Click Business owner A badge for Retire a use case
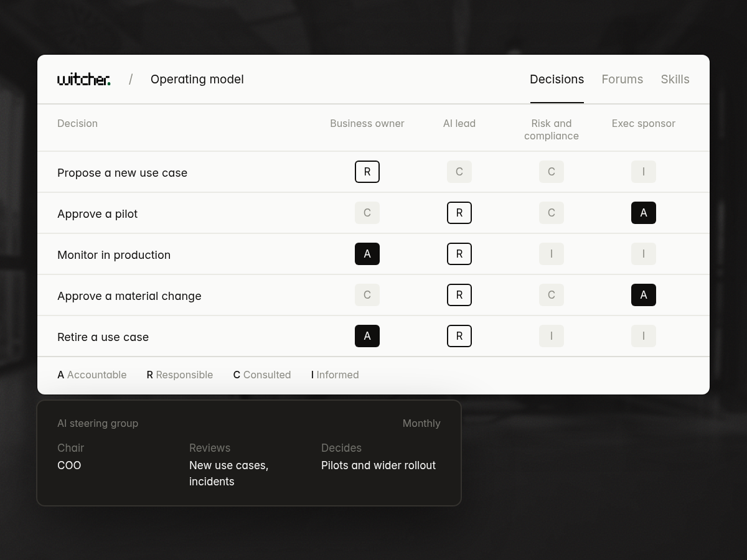The height and width of the screenshot is (560, 747). pos(367,336)
